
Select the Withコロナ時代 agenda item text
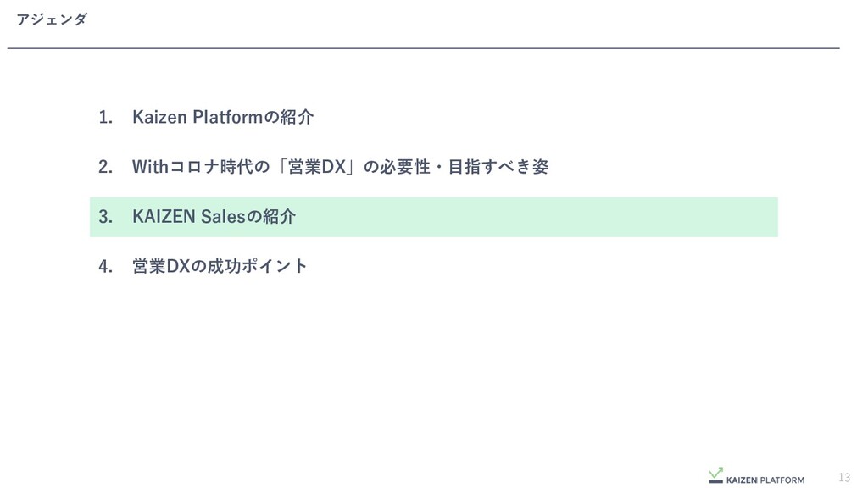340,167
